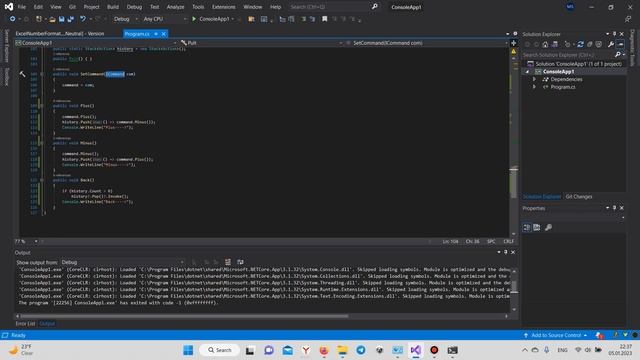640x360 pixels.
Task: Expand Program.cs node in Solution Explorer
Action: (534, 87)
